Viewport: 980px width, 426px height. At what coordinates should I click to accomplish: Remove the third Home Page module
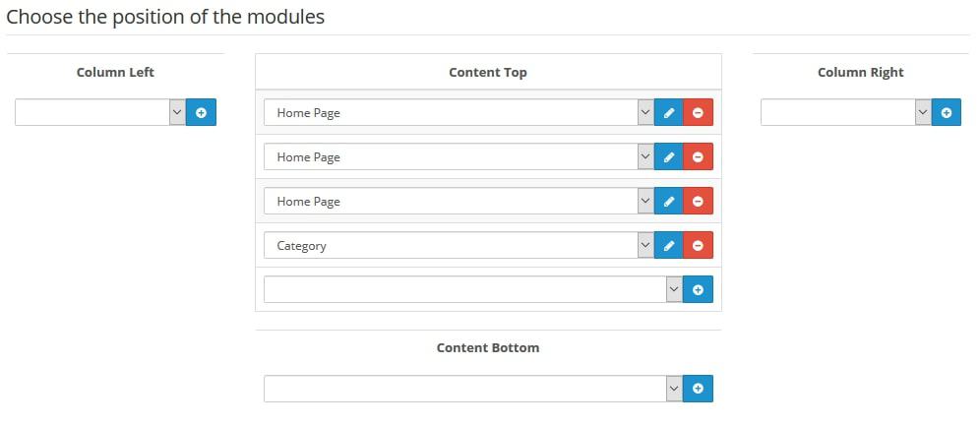coord(699,201)
